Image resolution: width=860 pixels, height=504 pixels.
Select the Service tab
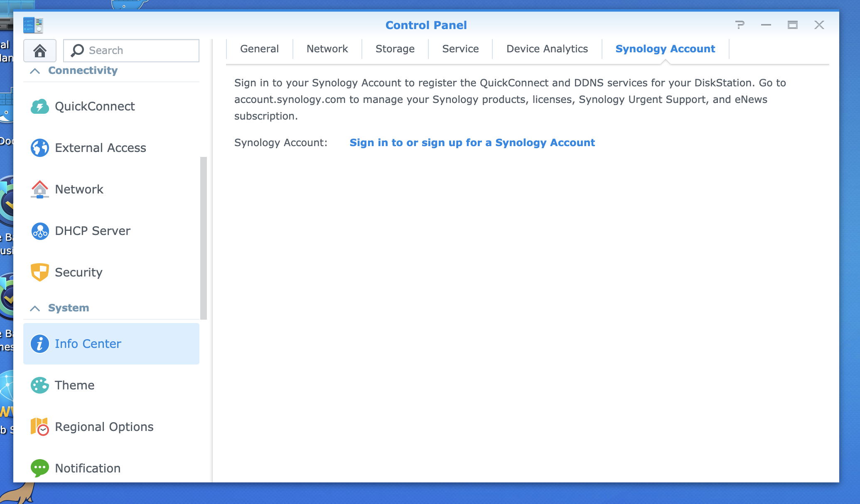[460, 49]
